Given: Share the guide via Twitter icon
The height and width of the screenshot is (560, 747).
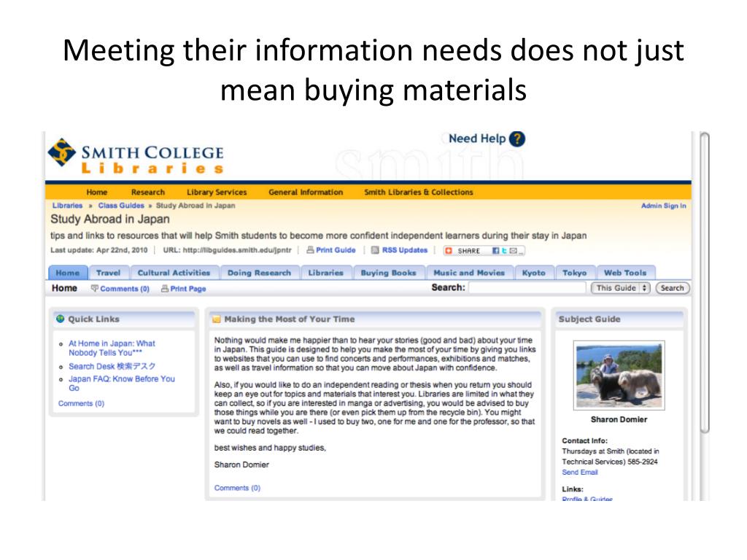Looking at the screenshot, I should [x=504, y=251].
